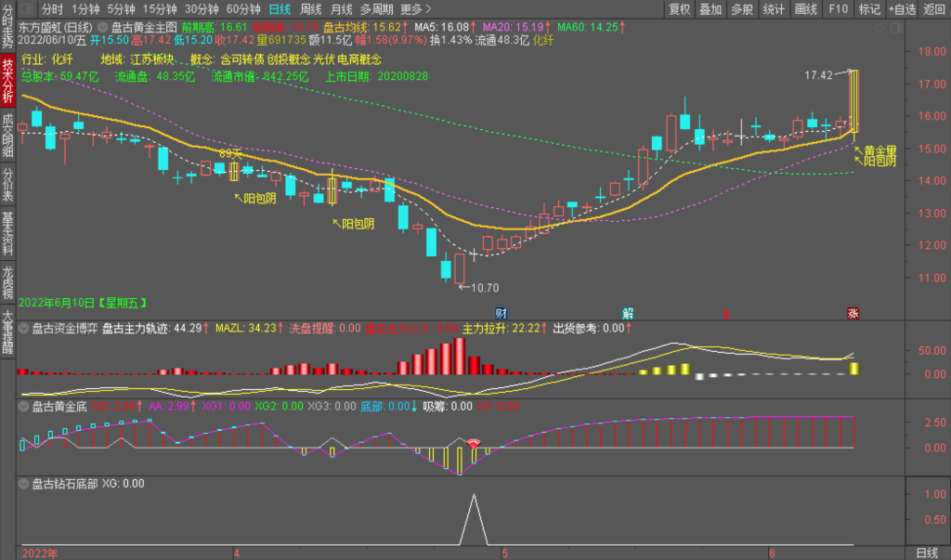This screenshot has width=951, height=560.
Task: Click the red 涨 event marker icon
Action: pos(852,313)
